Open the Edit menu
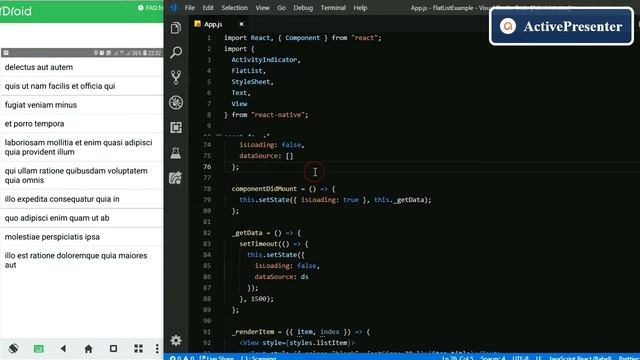The height and width of the screenshot is (360, 640). [x=208, y=8]
